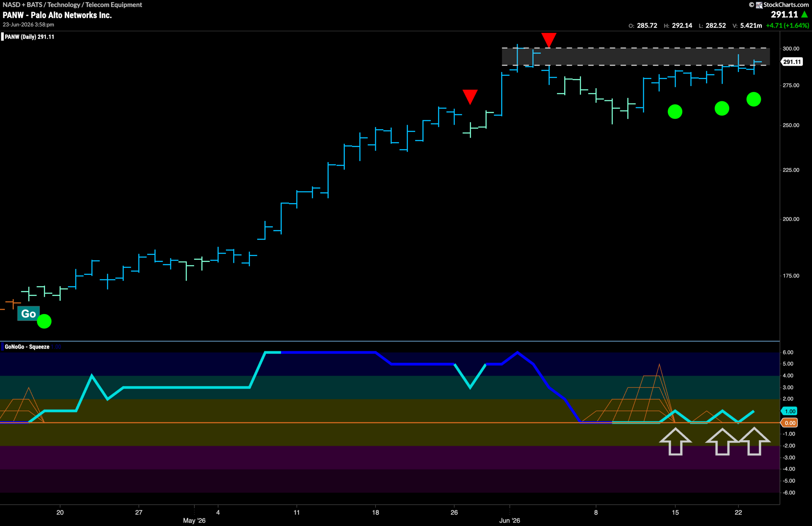Click the 22 date label on time axis
The width and height of the screenshot is (812, 526).
click(x=738, y=512)
